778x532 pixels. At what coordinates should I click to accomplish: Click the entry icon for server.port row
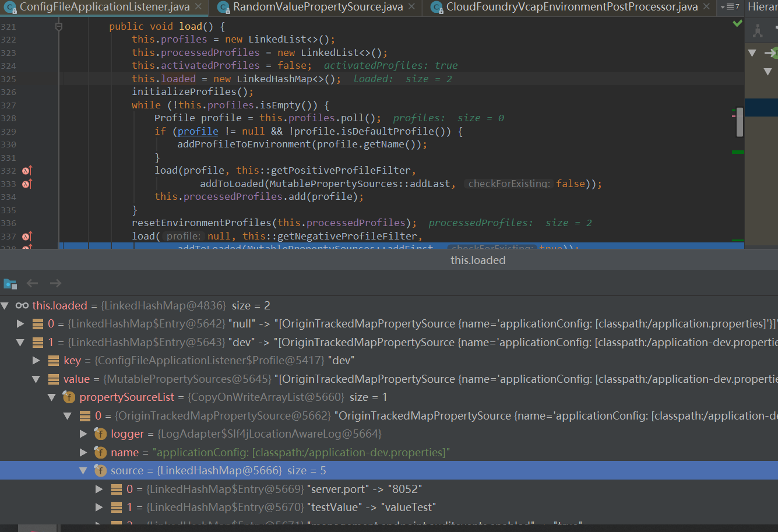tap(116, 489)
